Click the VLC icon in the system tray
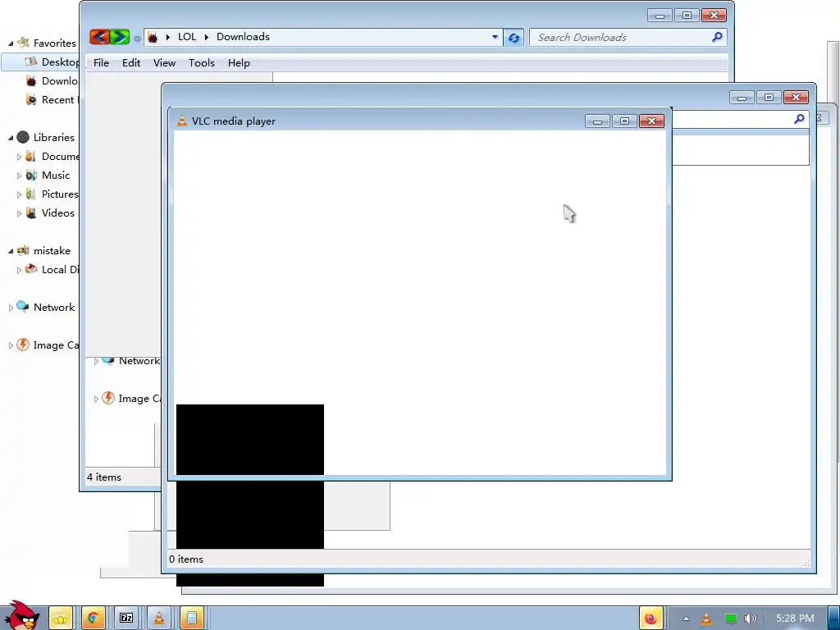The width and height of the screenshot is (840, 630). [706, 619]
